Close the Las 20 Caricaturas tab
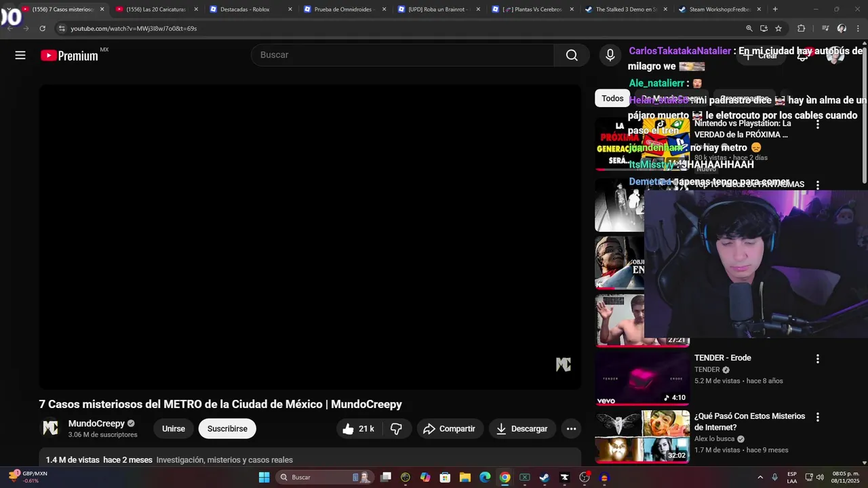The height and width of the screenshot is (488, 868). click(x=196, y=9)
